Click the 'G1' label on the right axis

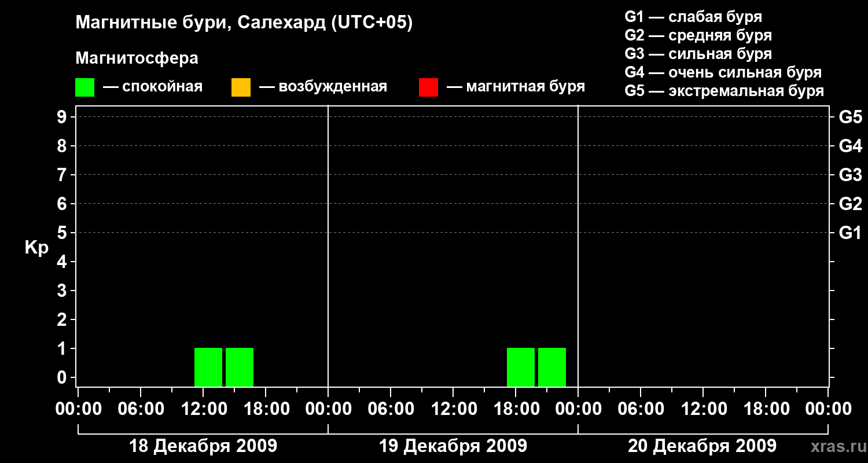[x=851, y=233]
